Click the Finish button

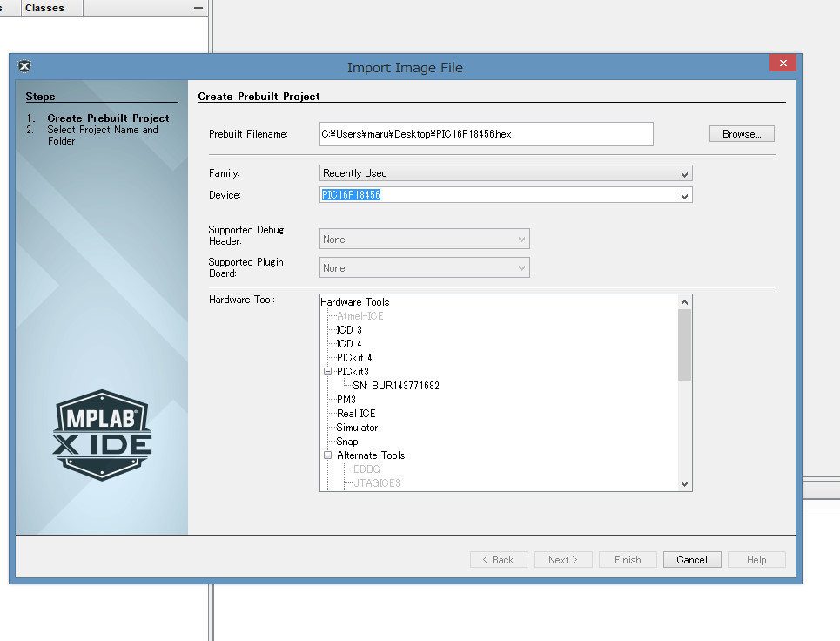pos(628,559)
